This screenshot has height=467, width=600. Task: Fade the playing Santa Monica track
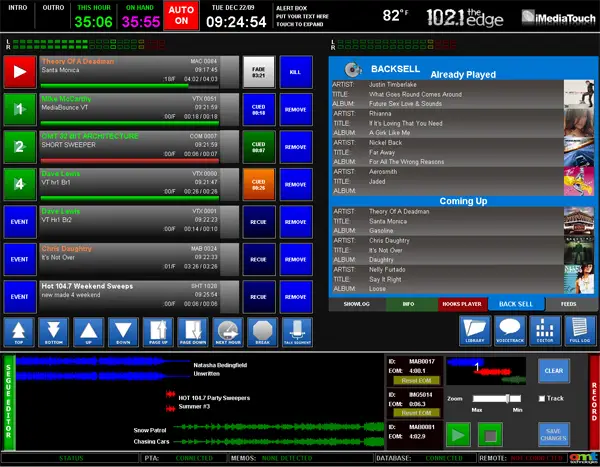[259, 72]
